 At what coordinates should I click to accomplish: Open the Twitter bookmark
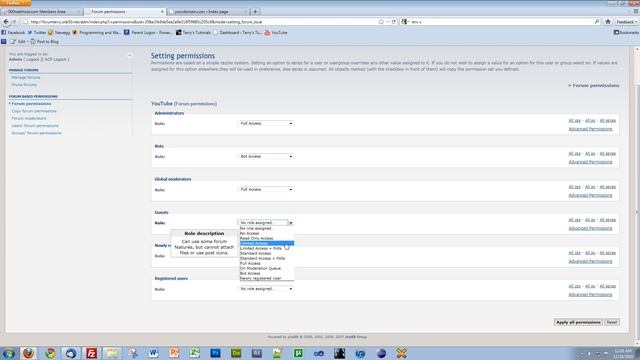(x=37, y=32)
